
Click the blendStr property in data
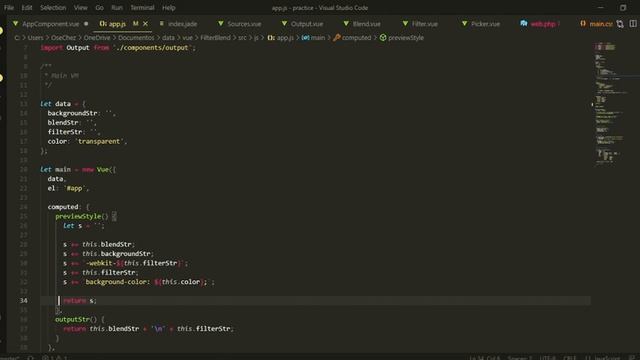pyautogui.click(x=62, y=123)
